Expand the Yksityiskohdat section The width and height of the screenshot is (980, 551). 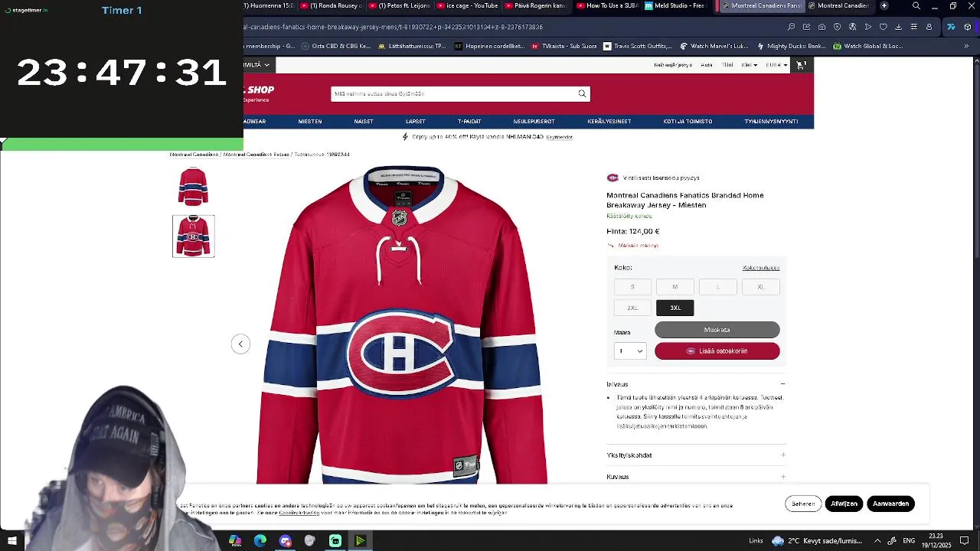(x=696, y=455)
